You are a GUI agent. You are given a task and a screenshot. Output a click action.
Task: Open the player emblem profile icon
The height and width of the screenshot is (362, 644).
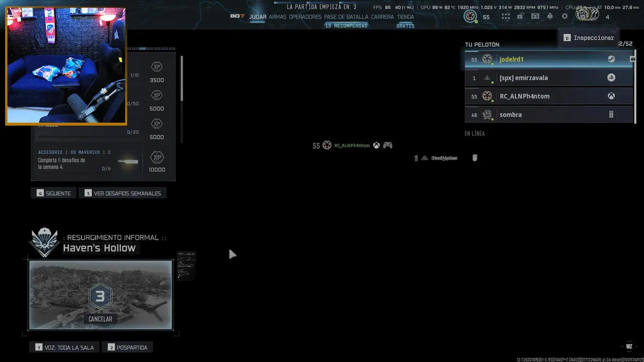[470, 17]
